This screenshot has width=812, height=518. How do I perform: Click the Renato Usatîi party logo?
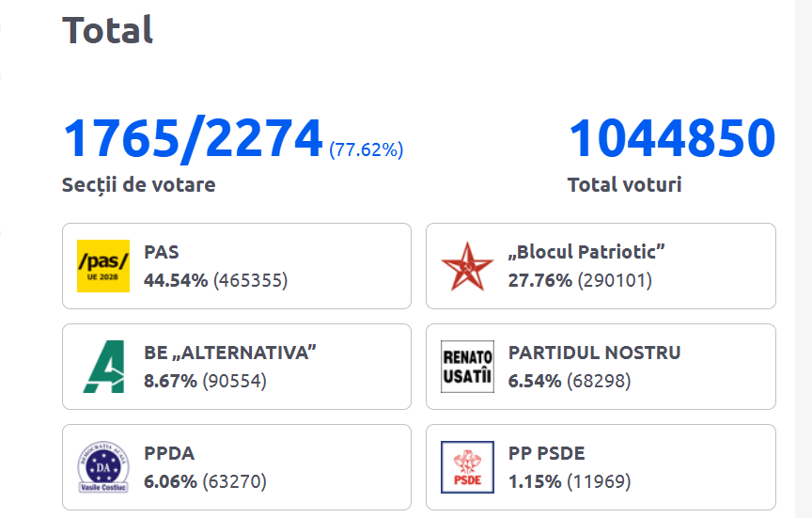pos(467,367)
